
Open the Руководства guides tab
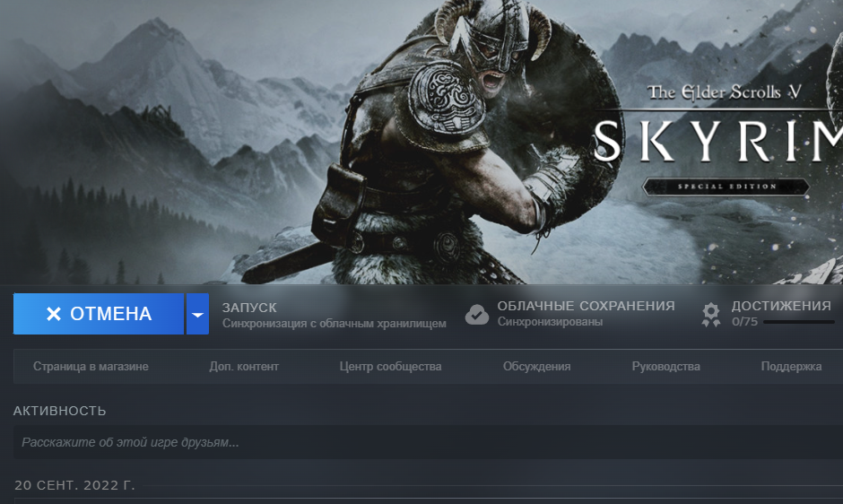665,366
